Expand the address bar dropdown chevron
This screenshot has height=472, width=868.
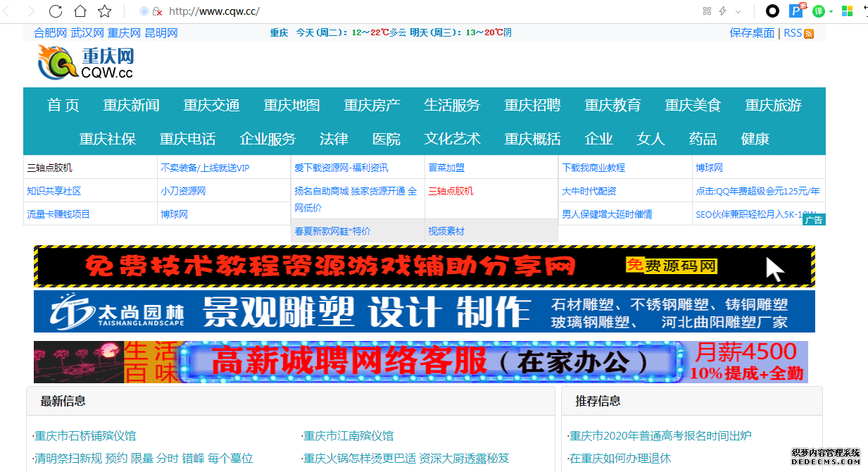point(738,11)
